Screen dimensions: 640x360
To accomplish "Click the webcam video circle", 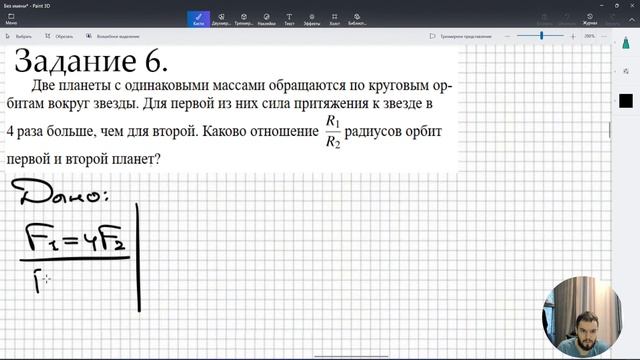I will click(582, 317).
